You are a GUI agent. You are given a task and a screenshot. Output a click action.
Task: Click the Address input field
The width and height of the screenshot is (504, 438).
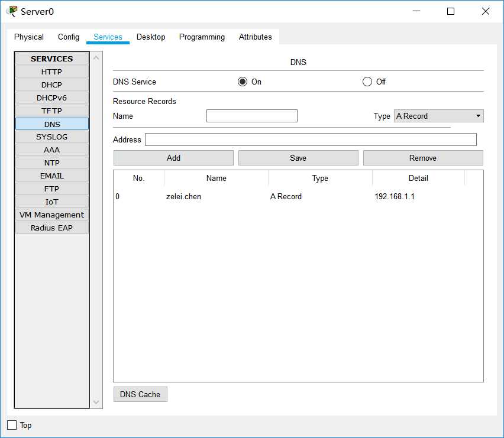(x=311, y=139)
